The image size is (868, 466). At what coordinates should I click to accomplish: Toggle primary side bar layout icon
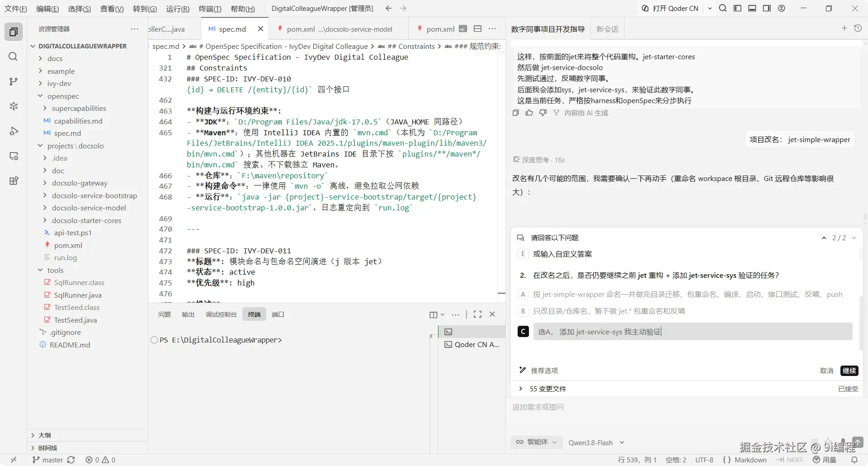(x=737, y=8)
